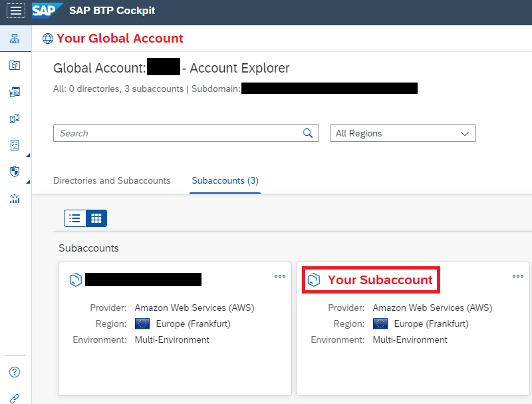Click the 'Subaccounts' section heading

pos(88,248)
